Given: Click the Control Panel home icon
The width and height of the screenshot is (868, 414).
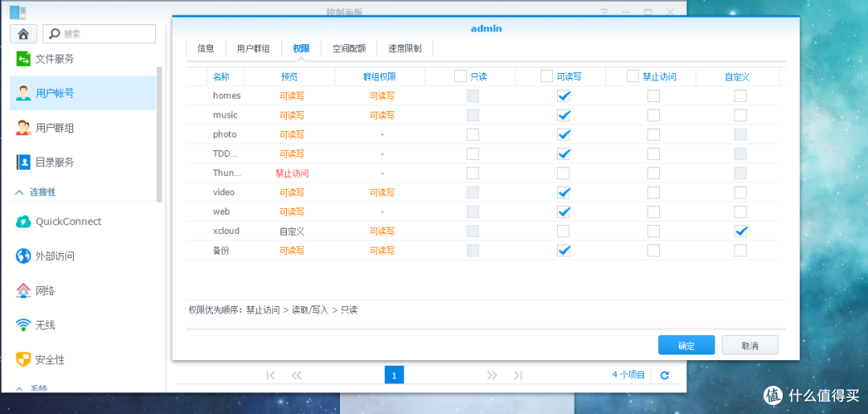Looking at the screenshot, I should [x=23, y=34].
